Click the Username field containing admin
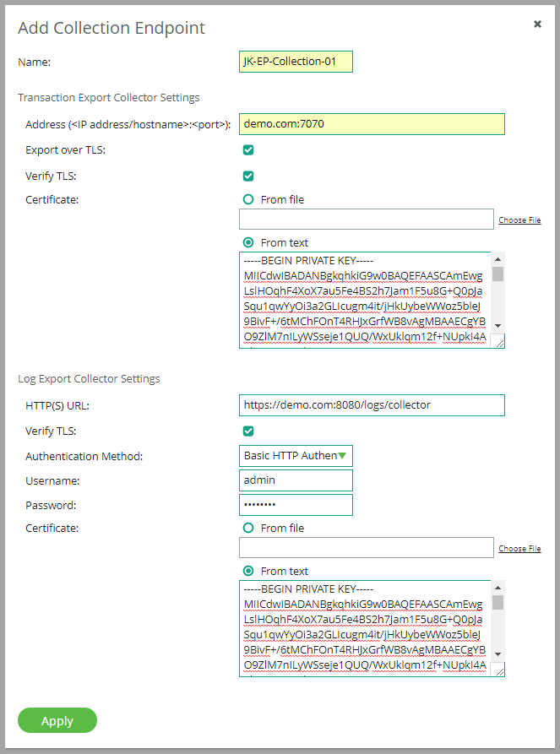This screenshot has height=754, width=560. point(296,480)
